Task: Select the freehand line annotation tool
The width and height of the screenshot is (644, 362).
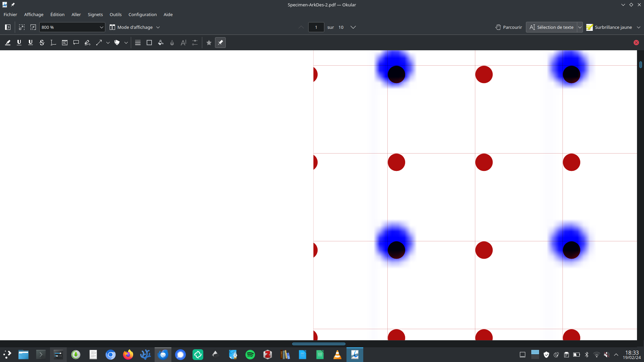Action: (x=88, y=43)
